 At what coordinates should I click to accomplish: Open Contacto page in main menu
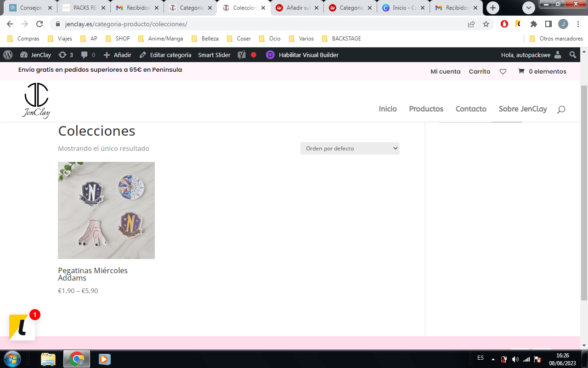(471, 109)
